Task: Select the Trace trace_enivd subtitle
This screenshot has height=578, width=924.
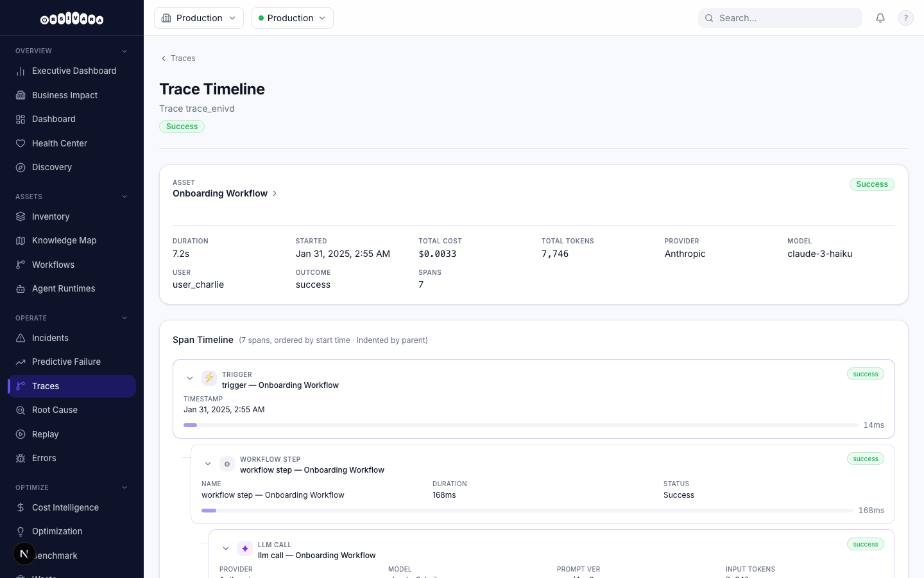Action: tap(197, 109)
